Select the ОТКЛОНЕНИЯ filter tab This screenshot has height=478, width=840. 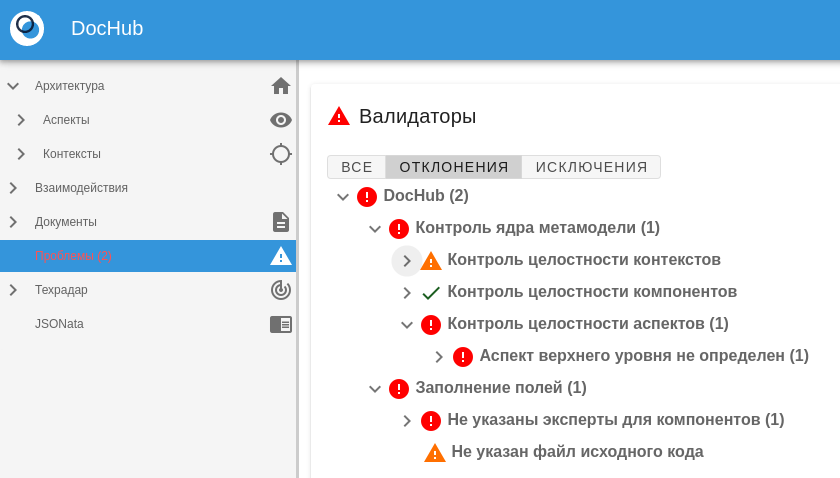click(454, 167)
